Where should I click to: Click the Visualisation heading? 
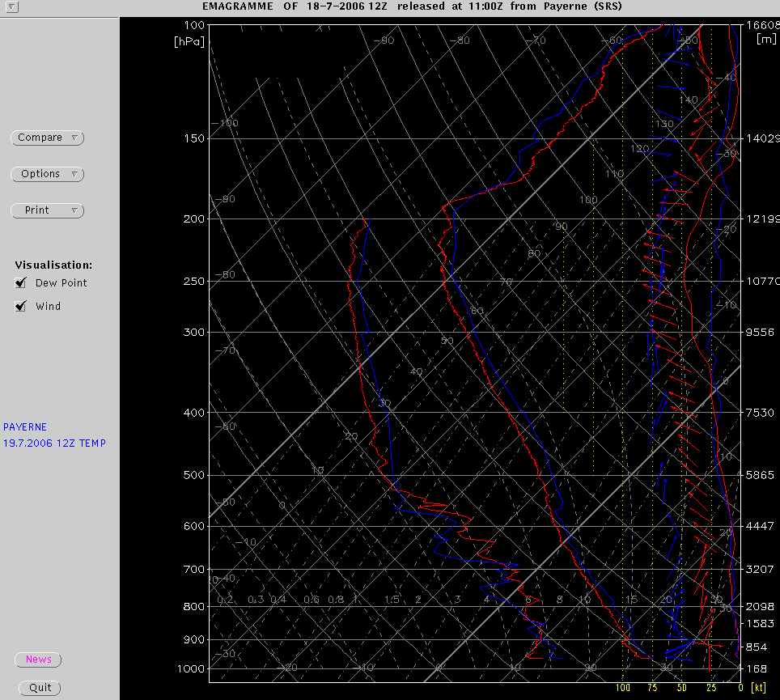53,265
